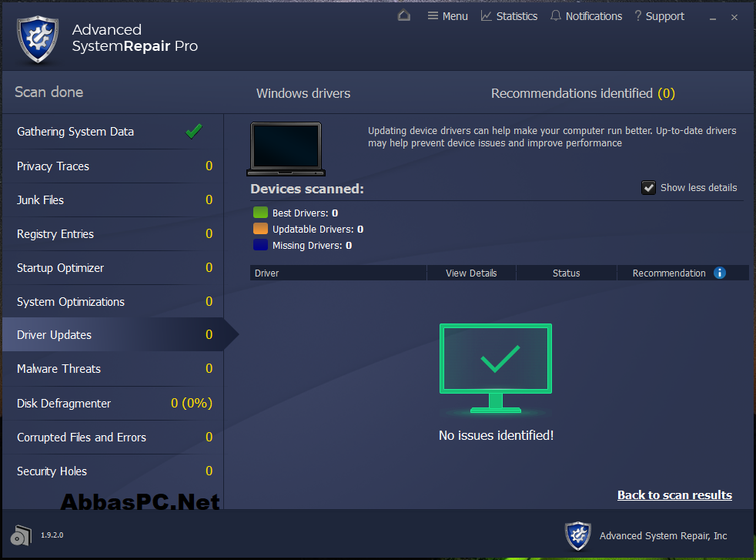Open the Security Holes category

(x=113, y=471)
